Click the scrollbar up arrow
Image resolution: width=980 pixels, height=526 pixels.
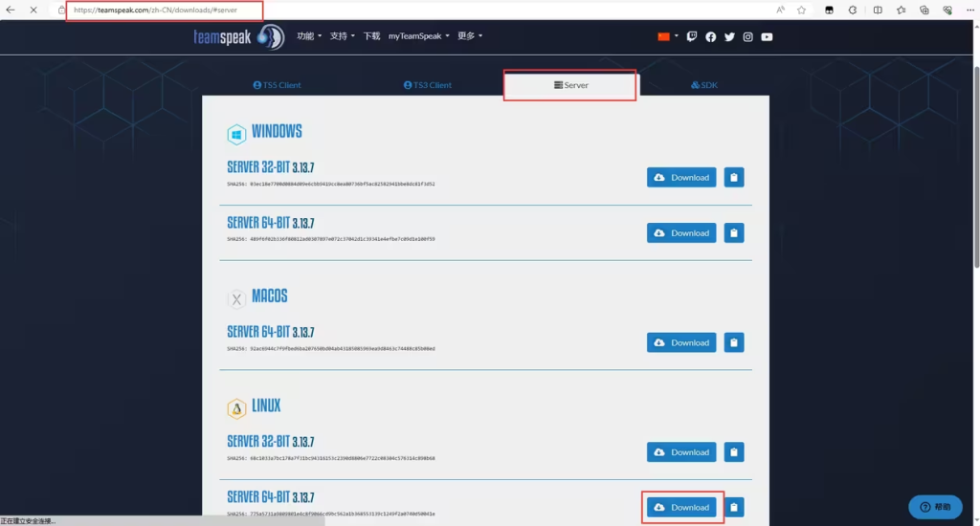point(976,24)
